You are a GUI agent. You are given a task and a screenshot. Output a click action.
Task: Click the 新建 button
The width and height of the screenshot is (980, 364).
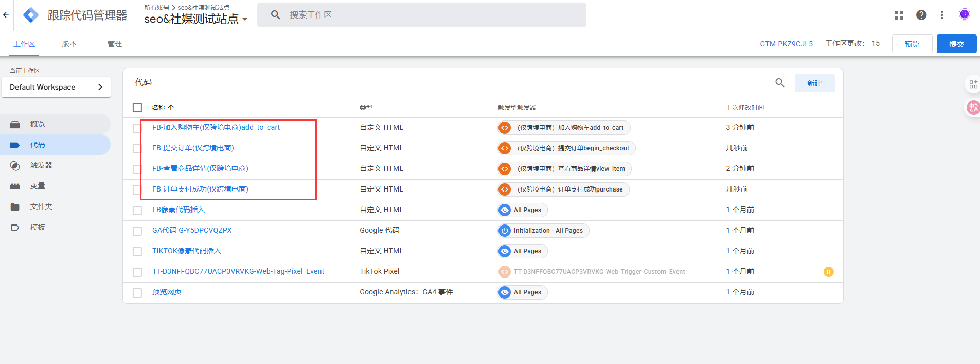(x=814, y=83)
